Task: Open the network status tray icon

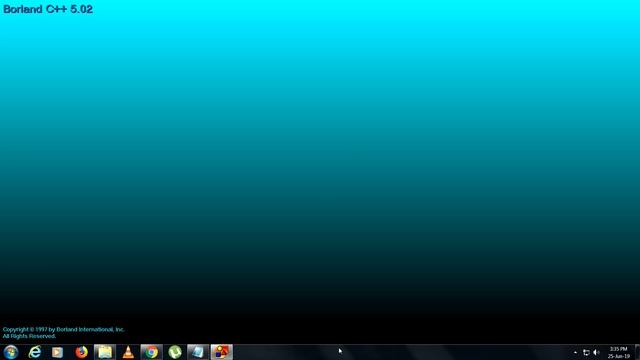Action: coord(586,352)
